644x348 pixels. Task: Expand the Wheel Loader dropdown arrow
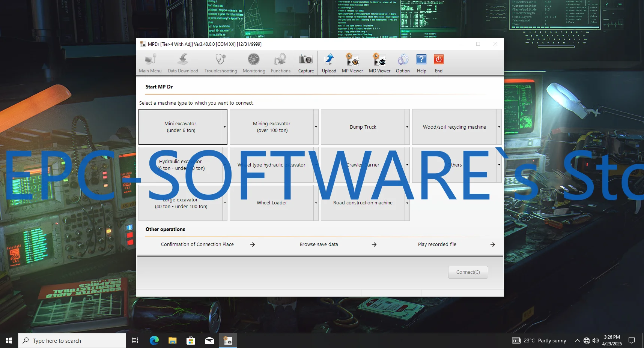(x=316, y=203)
